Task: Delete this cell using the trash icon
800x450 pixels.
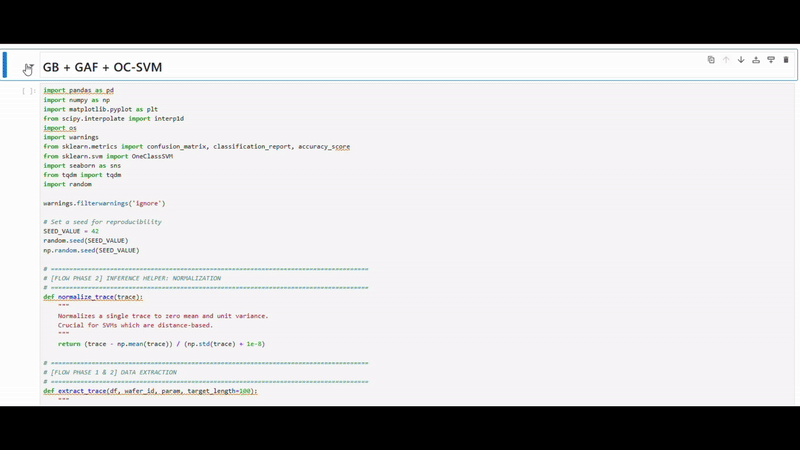Action: [x=786, y=60]
